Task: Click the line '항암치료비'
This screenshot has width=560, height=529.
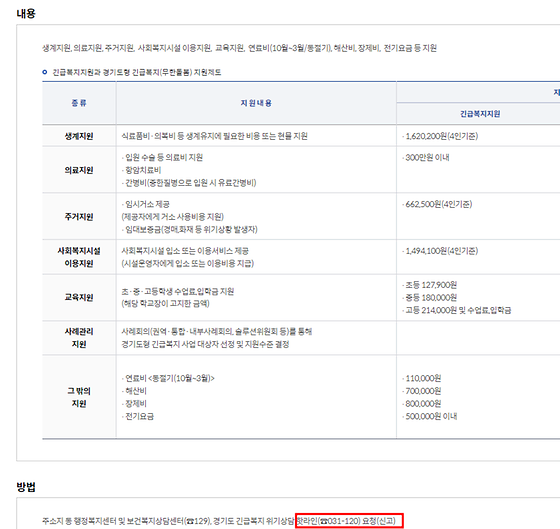Action: pyautogui.click(x=142, y=170)
